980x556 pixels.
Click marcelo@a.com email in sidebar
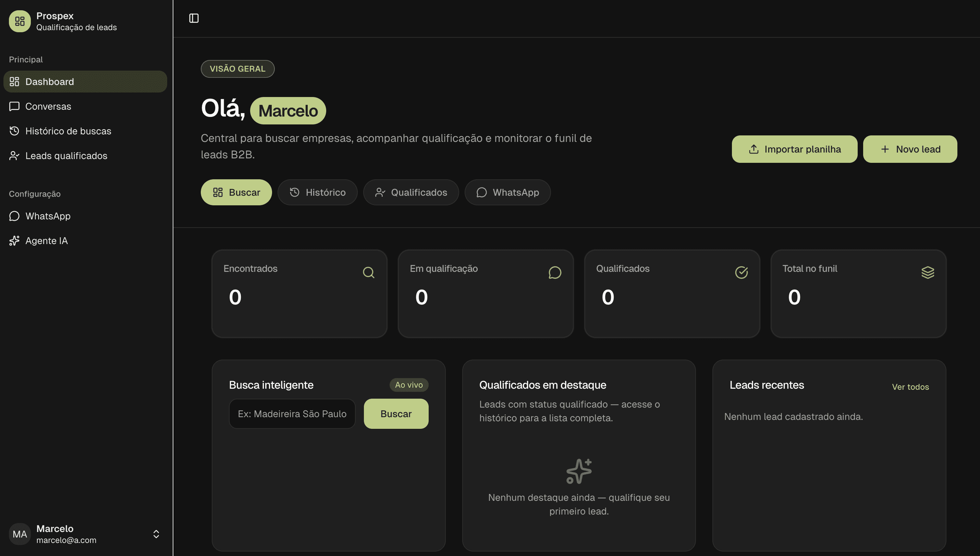coord(66,540)
